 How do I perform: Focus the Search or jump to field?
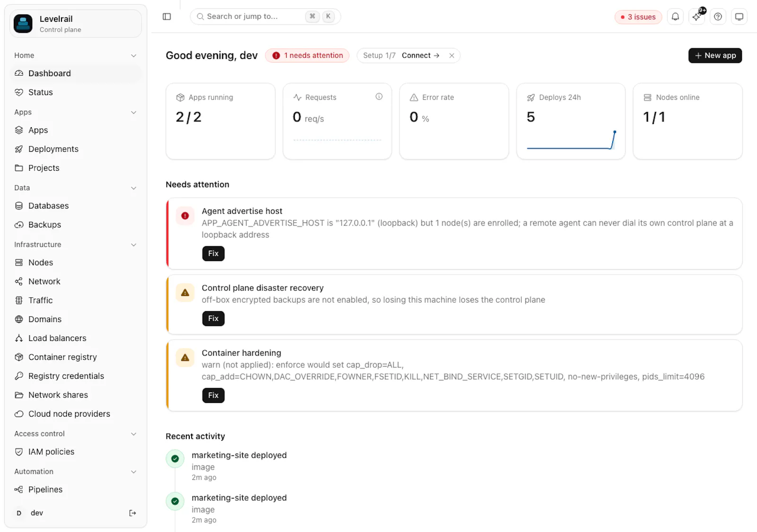click(265, 17)
